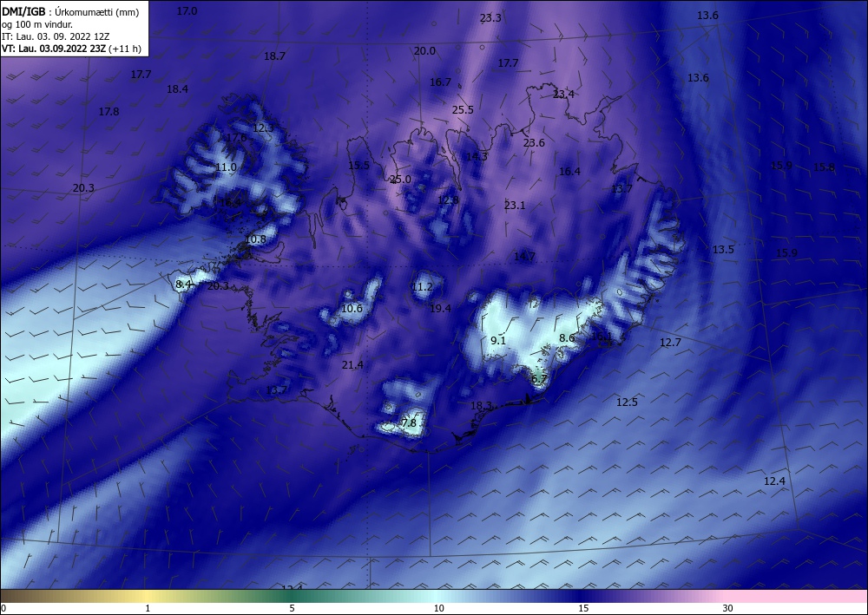Click the 15.8 value at the right edge
The height and width of the screenshot is (615, 868).
click(824, 167)
